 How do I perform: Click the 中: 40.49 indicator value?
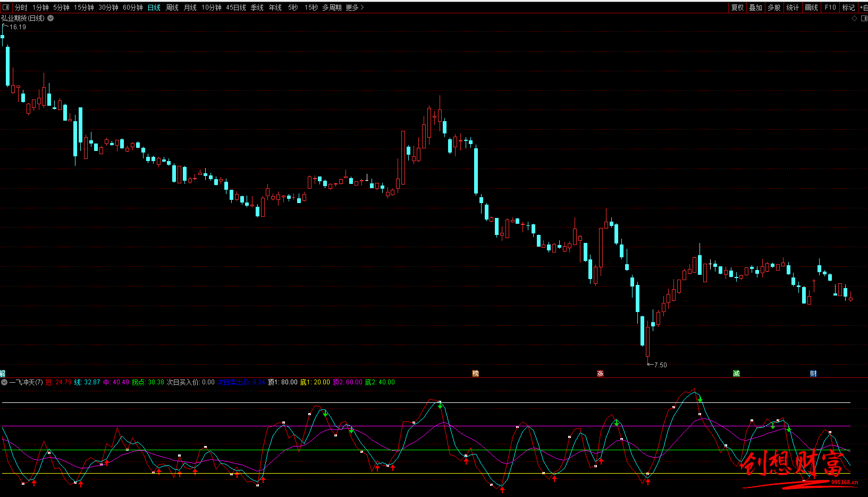click(116, 382)
